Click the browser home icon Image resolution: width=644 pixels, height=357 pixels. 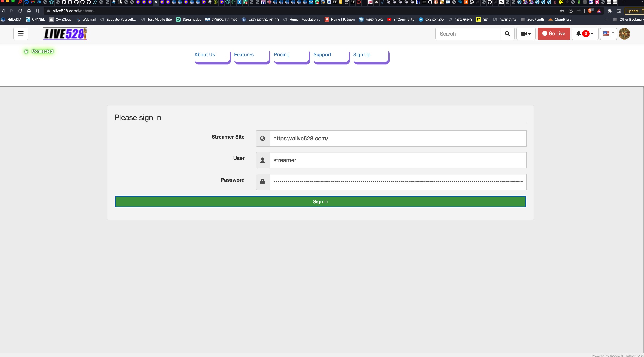point(29,11)
